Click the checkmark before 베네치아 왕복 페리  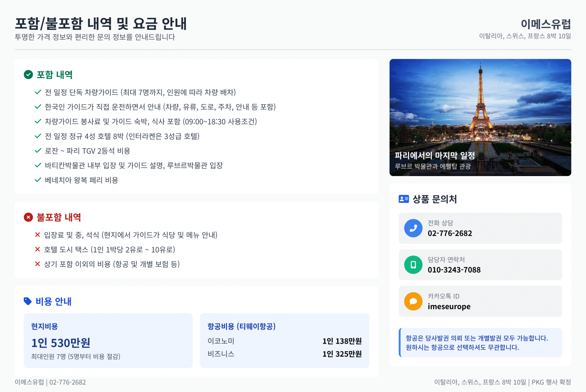pos(38,180)
